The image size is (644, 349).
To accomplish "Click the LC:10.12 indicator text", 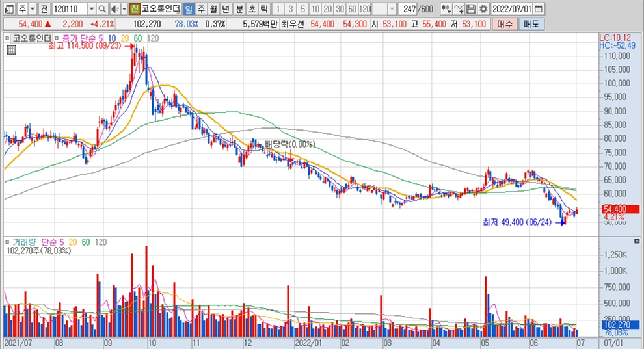I will (615, 38).
